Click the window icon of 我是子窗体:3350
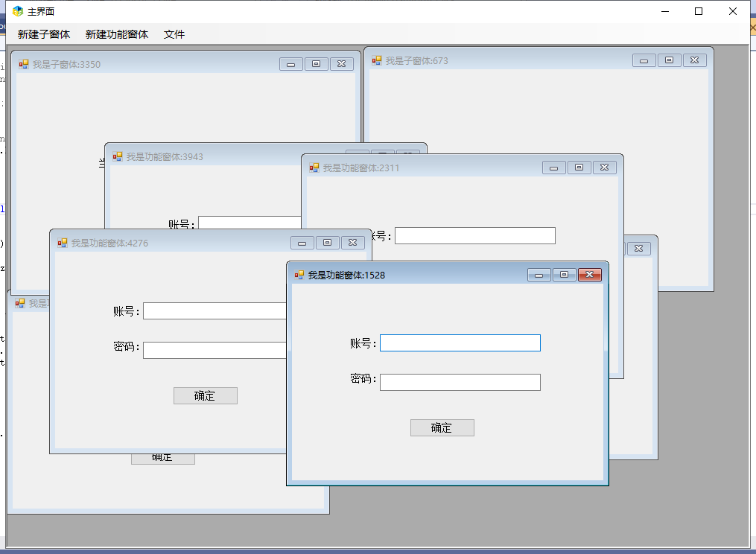 coord(24,65)
